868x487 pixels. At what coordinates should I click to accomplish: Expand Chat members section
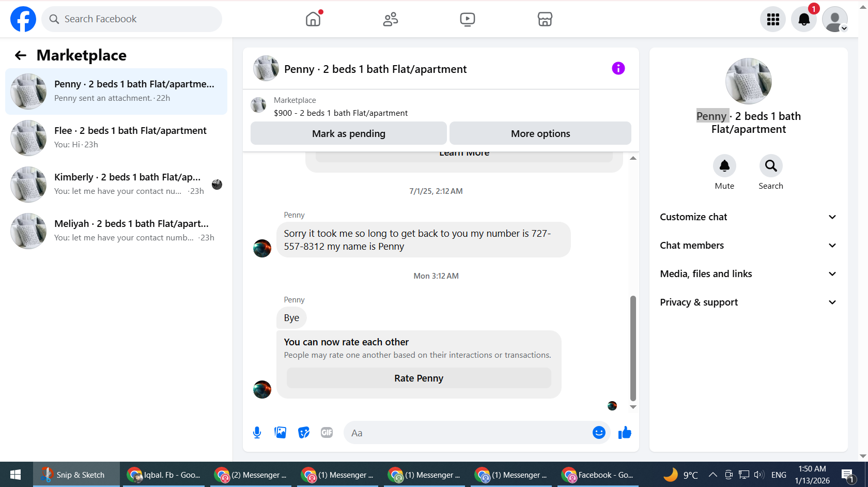748,246
